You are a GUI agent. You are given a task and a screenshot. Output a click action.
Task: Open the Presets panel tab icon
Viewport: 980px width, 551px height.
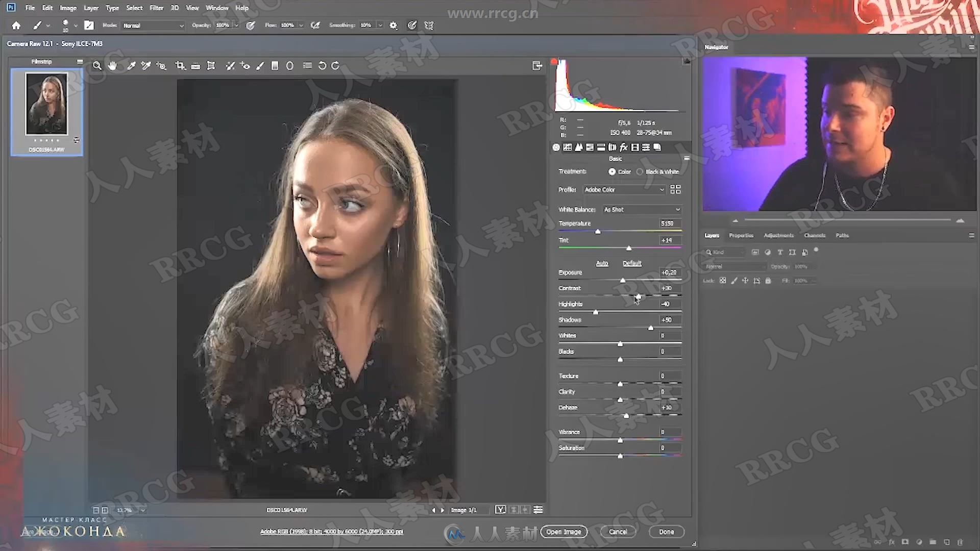646,147
